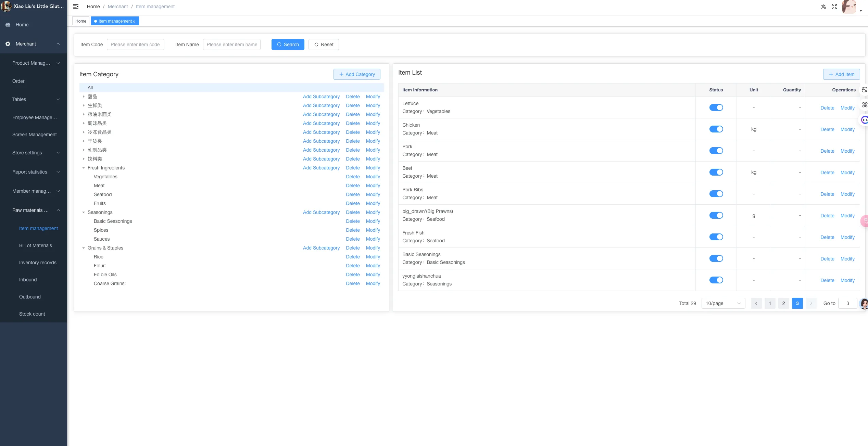Open the 10/page size dropdown
Viewport: 868px width, 446px height.
(x=723, y=303)
